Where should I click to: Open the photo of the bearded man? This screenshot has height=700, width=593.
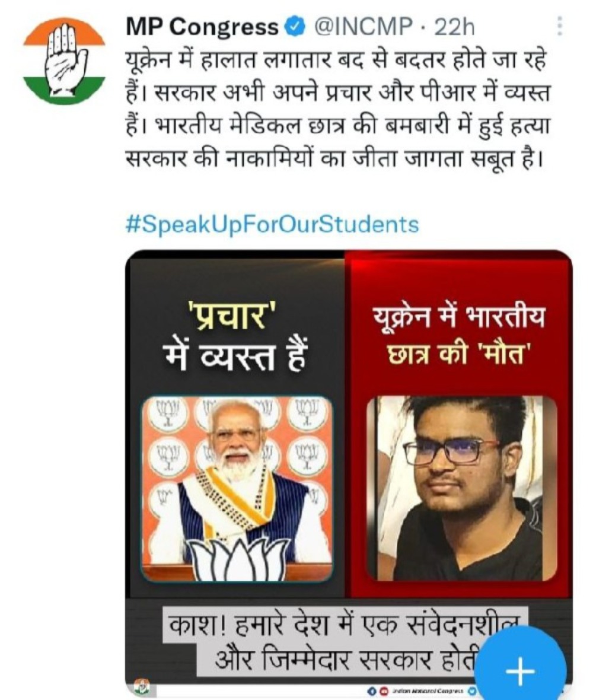(x=238, y=489)
